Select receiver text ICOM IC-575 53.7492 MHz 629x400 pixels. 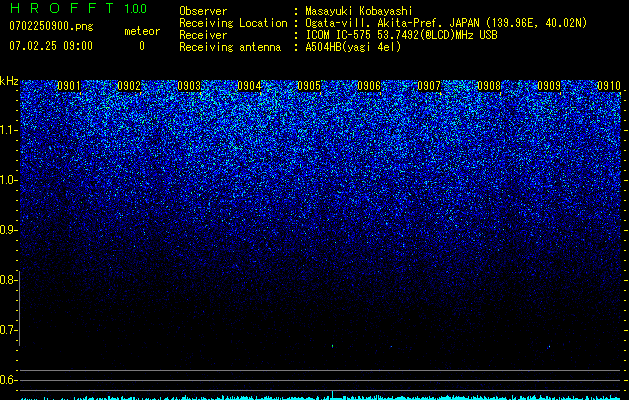pos(401,35)
